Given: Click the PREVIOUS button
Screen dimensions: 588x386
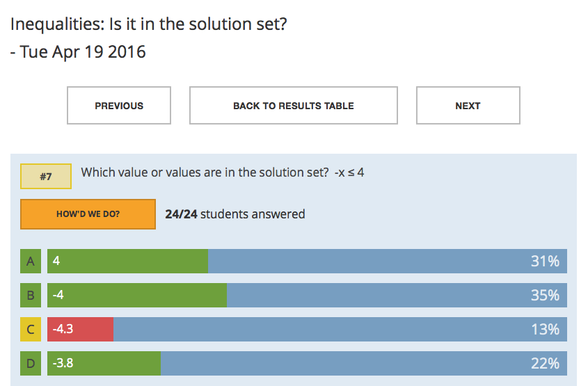Looking at the screenshot, I should [119, 106].
